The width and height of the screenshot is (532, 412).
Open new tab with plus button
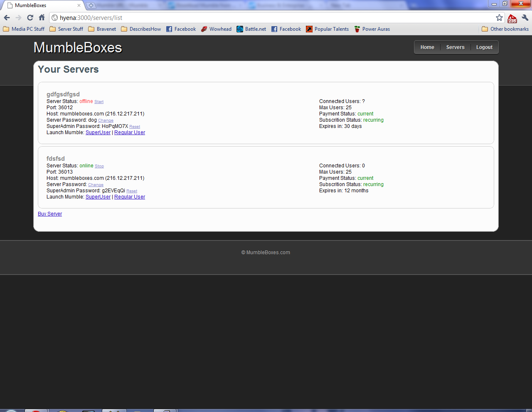(x=91, y=5)
